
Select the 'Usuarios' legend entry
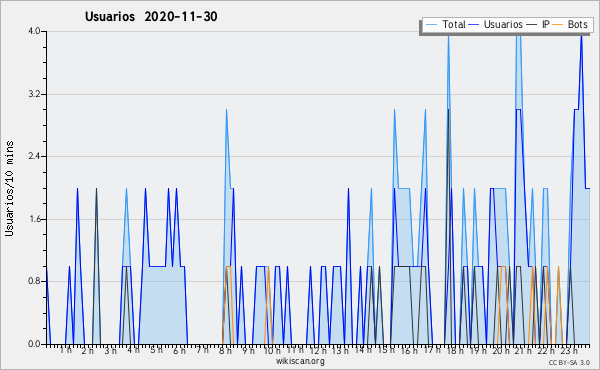pos(503,24)
